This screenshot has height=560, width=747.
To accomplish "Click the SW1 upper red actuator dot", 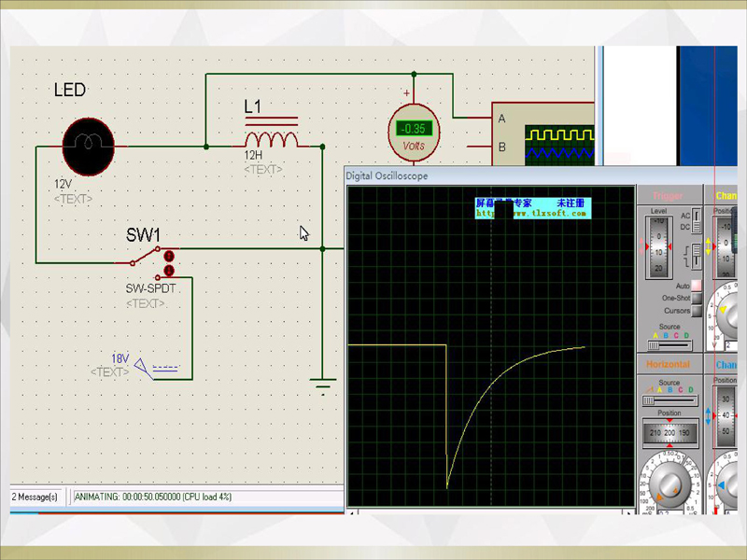I will point(169,255).
